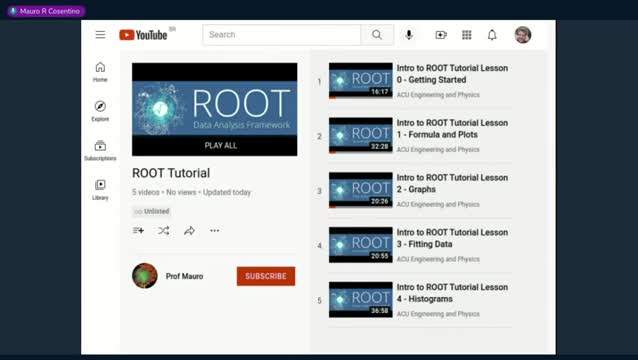Image resolution: width=638 pixels, height=360 pixels.
Task: Click thumbnail of the 20:55 video
Action: (x=361, y=245)
